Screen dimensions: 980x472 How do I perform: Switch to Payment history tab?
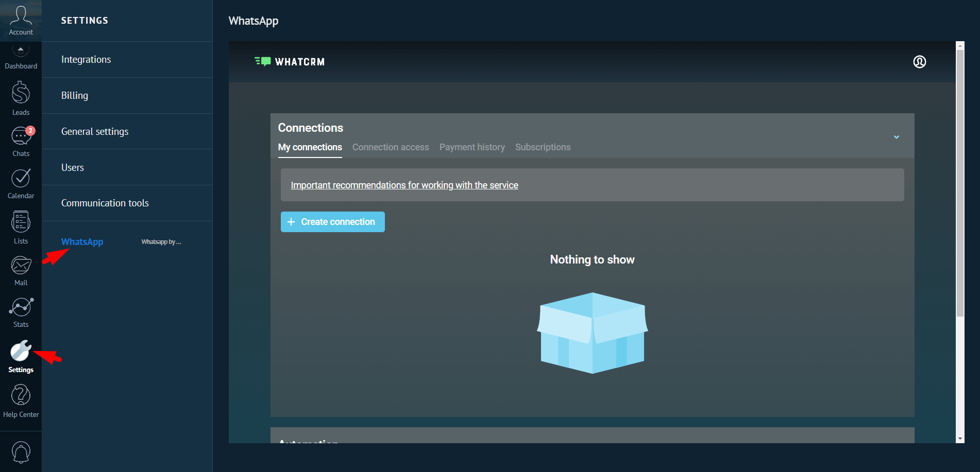[471, 147]
